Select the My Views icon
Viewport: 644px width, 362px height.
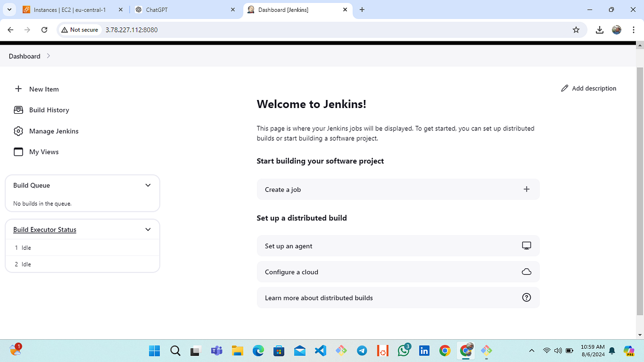point(18,152)
